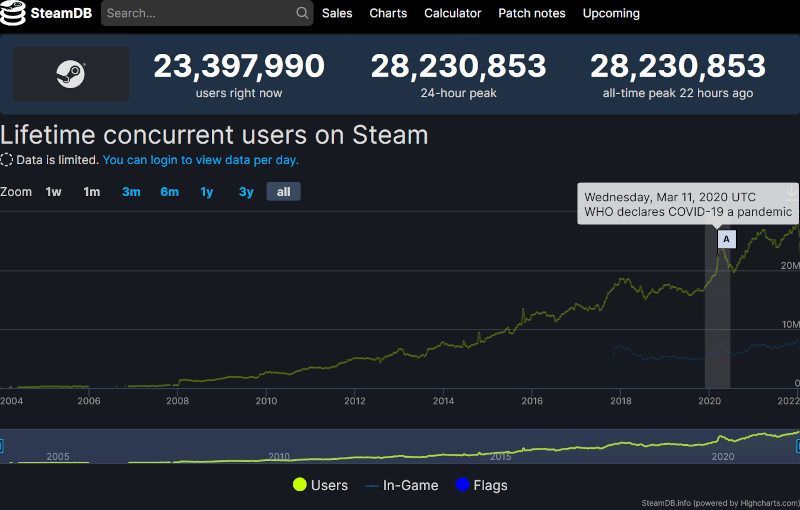Set zoom range to 3m
Screen dimensions: 800x510
tap(131, 192)
